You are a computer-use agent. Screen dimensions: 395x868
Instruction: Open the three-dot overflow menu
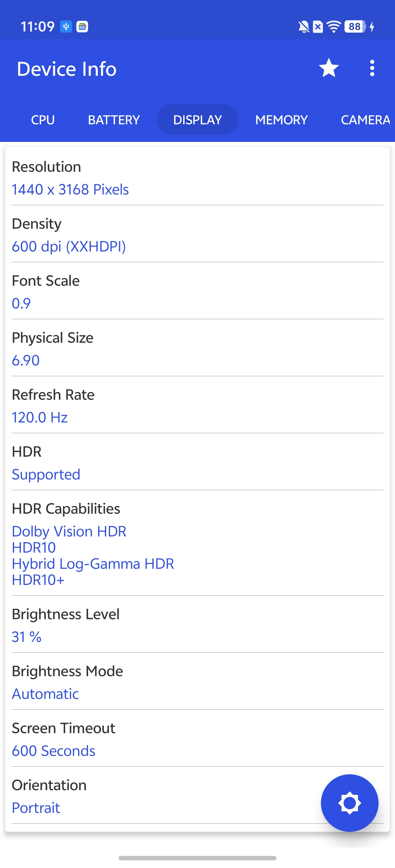coord(372,68)
